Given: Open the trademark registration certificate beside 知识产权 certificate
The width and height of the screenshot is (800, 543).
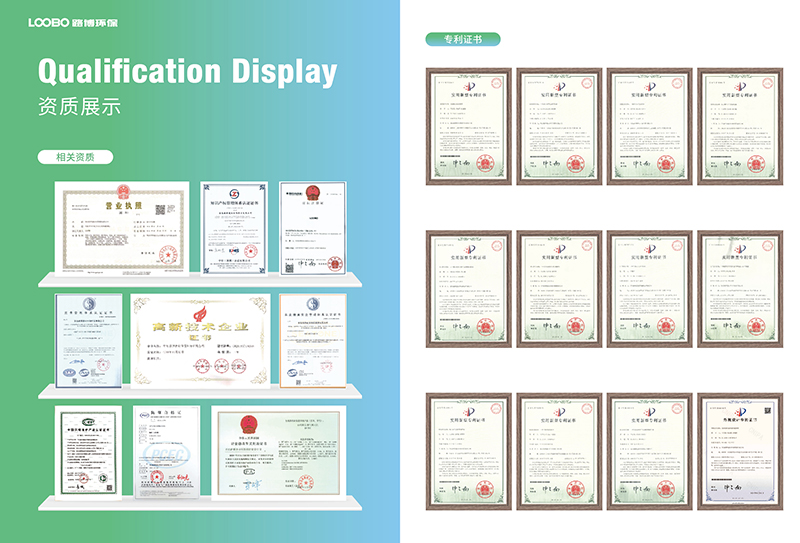Looking at the screenshot, I should 313,228.
